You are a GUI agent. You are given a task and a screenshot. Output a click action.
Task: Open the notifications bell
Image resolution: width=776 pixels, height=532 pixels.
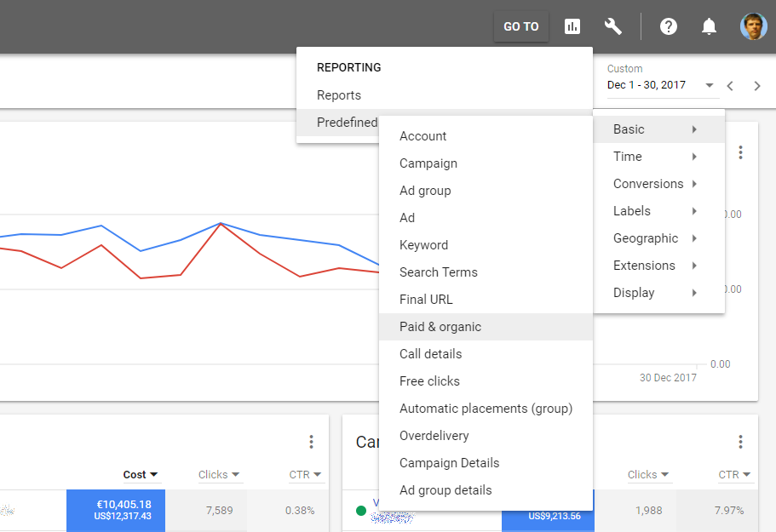(709, 26)
